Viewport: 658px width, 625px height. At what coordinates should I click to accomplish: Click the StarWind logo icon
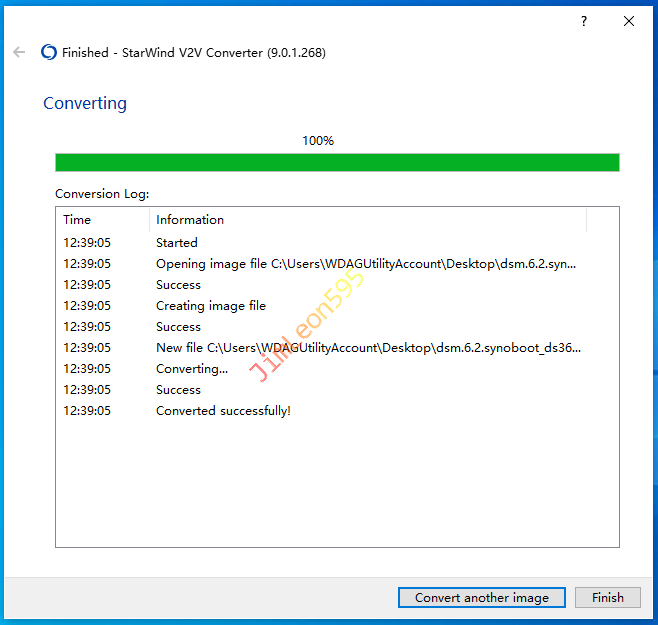48,52
